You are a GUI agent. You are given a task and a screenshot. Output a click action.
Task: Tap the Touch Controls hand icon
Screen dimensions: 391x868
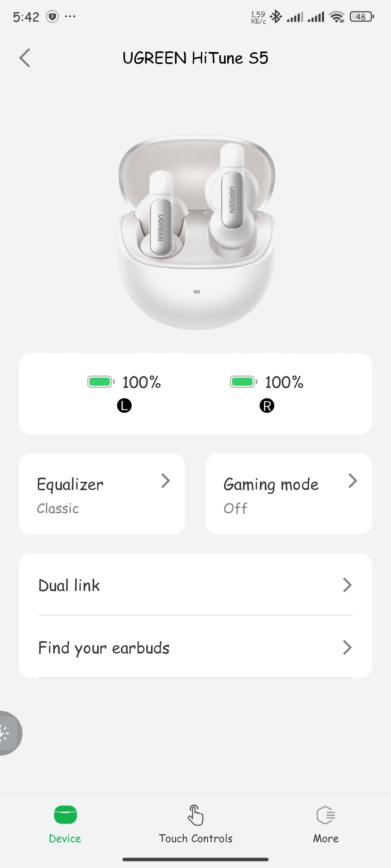click(195, 815)
